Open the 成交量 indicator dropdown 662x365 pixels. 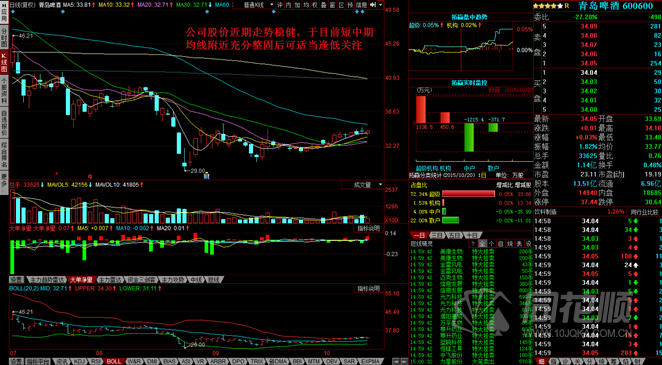coord(363,185)
